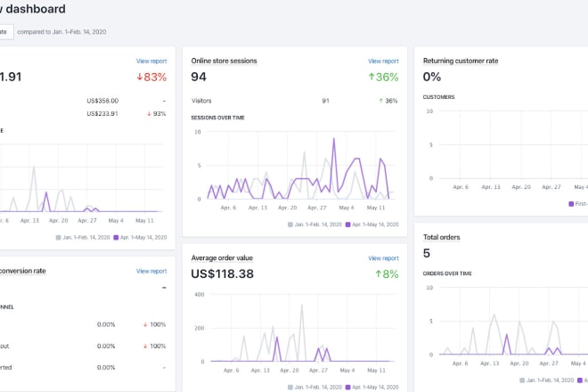The image size is (588, 392).
Task: Click the gray legend swatch under orders over time chart
Action: 522,380
